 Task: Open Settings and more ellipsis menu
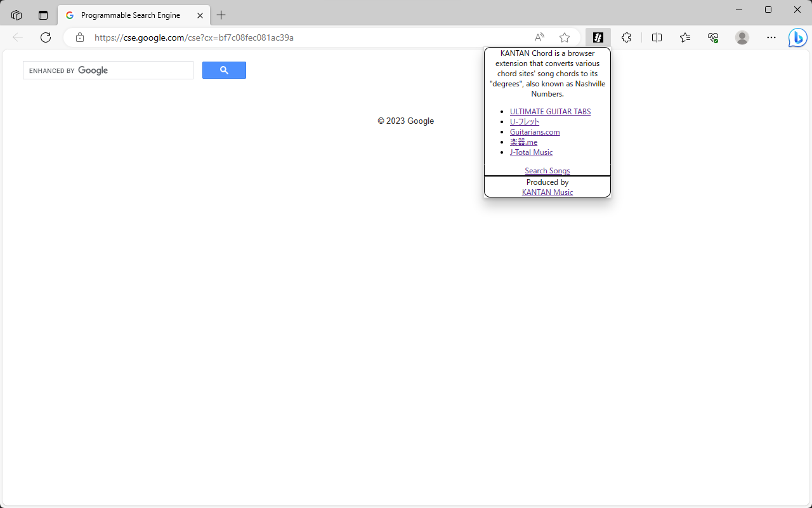[x=771, y=37]
